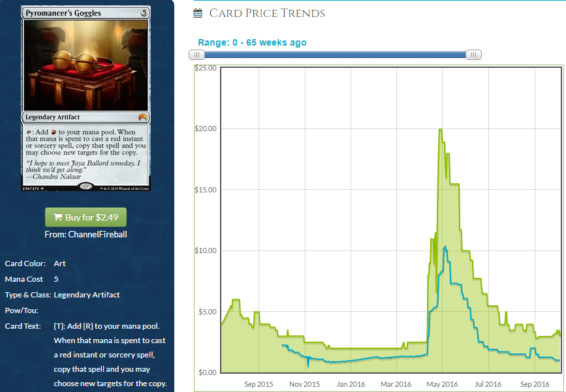The width and height of the screenshot is (566, 392).
Task: Click the Pow/Tou: label
Action: 22,310
